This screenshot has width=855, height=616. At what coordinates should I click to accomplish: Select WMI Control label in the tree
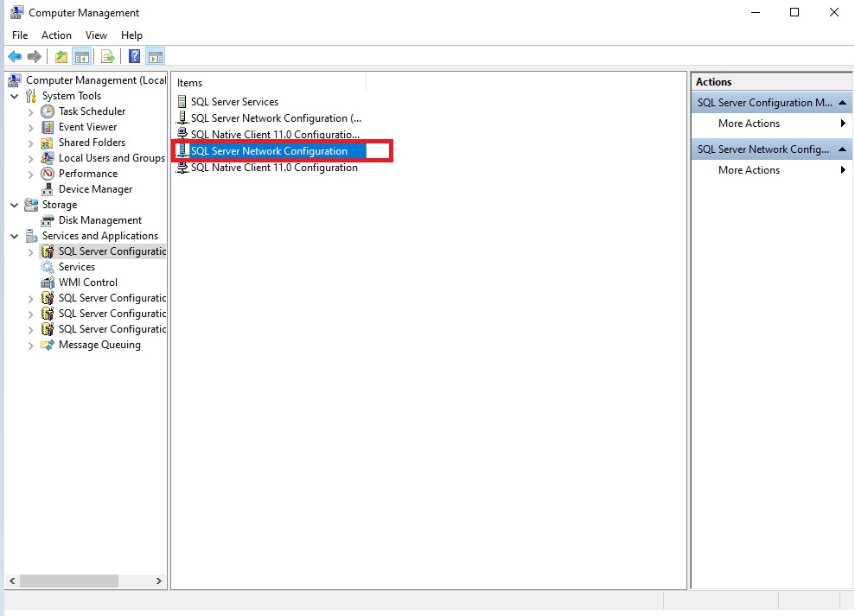[x=88, y=283]
